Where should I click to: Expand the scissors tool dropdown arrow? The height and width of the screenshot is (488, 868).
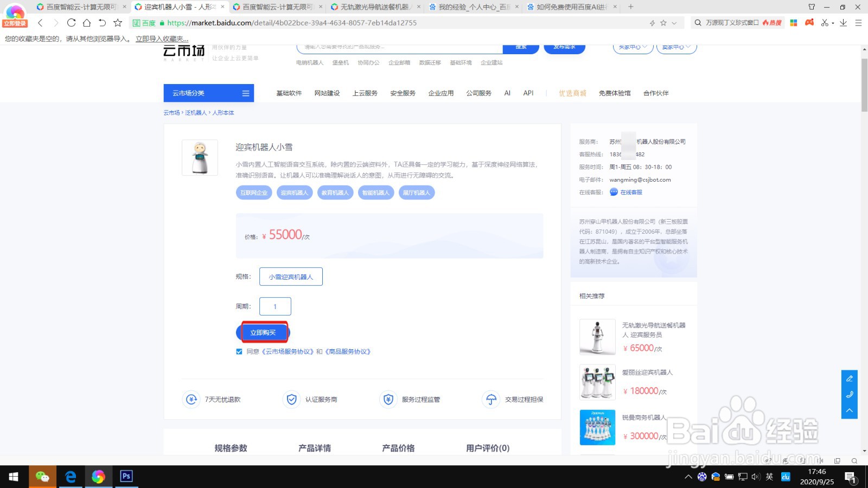pyautogui.click(x=833, y=23)
